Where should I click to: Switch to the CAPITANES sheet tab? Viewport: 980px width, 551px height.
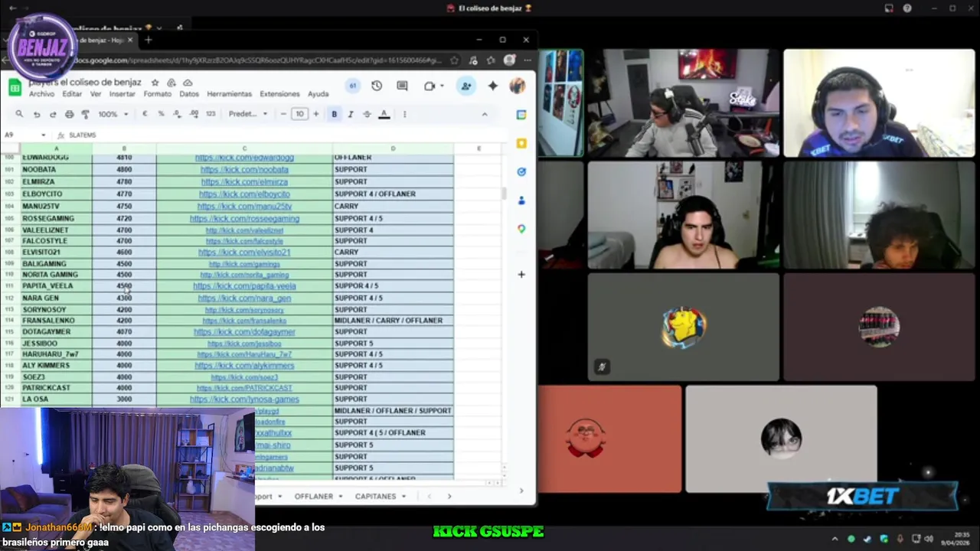[375, 496]
